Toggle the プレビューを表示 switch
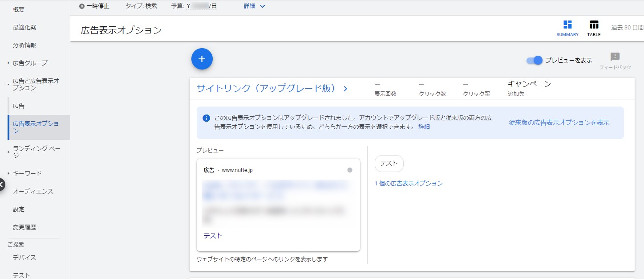 tap(535, 61)
